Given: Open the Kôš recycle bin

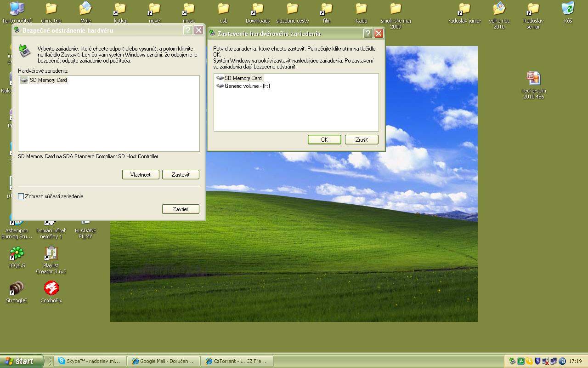Looking at the screenshot, I should click(x=568, y=9).
